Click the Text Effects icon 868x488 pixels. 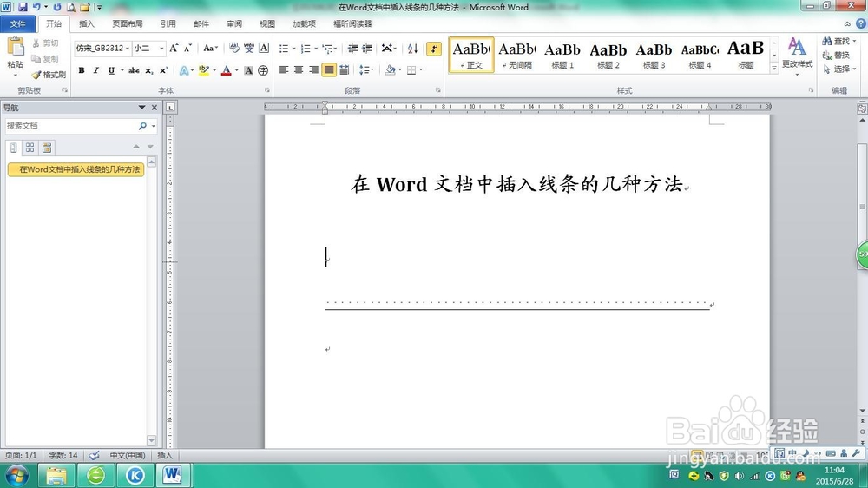(x=184, y=70)
